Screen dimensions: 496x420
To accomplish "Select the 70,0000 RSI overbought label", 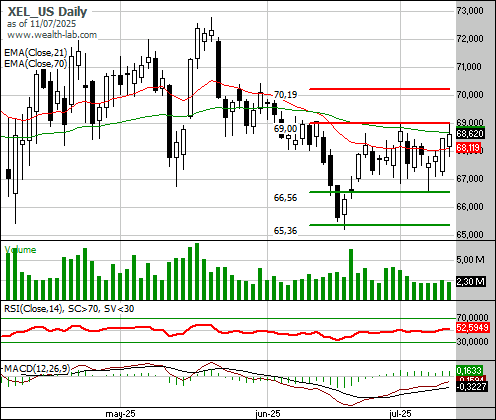I will (x=472, y=317).
